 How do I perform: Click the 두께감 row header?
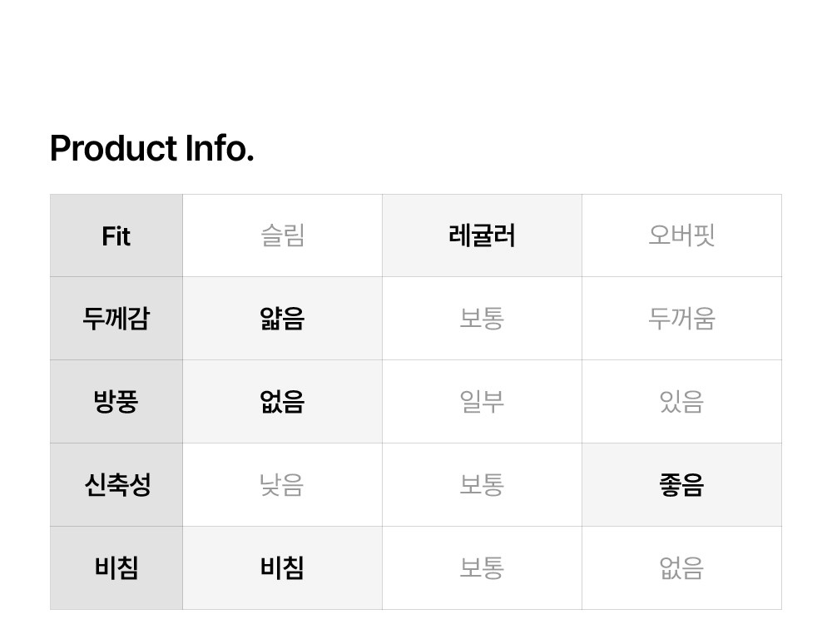tap(116, 319)
